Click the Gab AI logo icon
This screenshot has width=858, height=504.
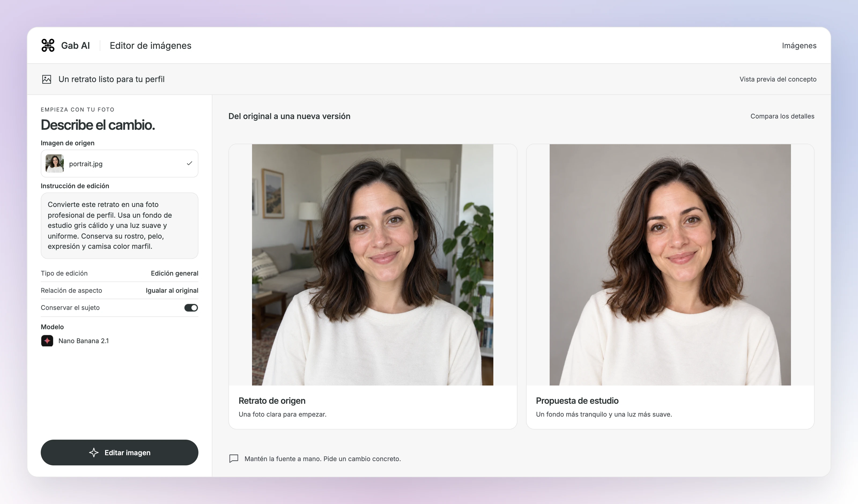[x=48, y=45]
